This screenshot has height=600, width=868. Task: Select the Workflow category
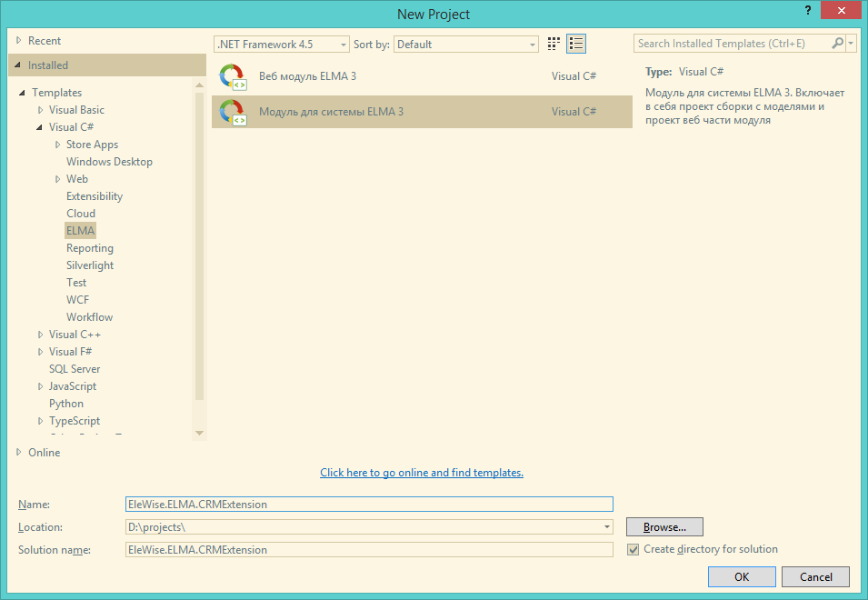tap(89, 317)
